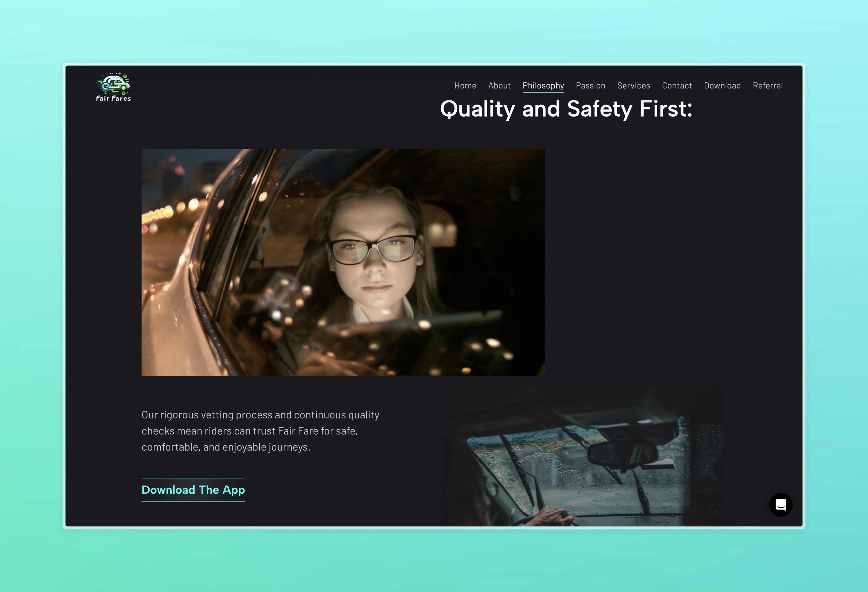Navigate to the Passion section

590,86
